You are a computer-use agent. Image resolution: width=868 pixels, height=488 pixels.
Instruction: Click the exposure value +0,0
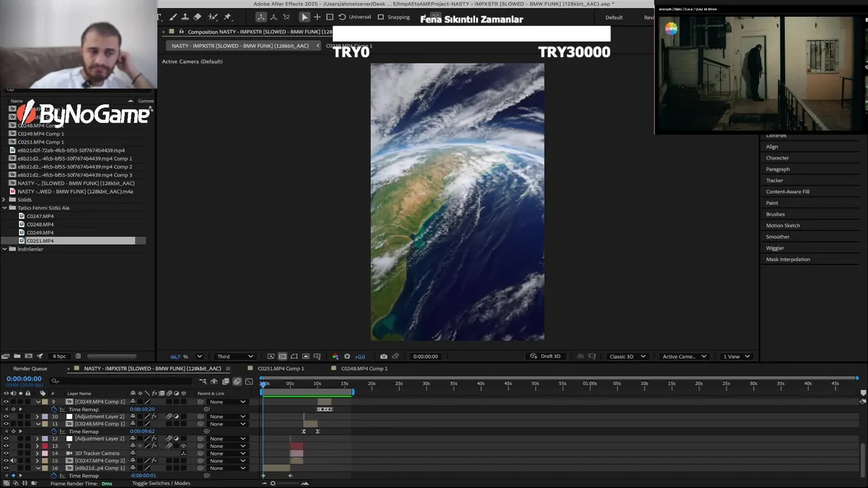360,357
